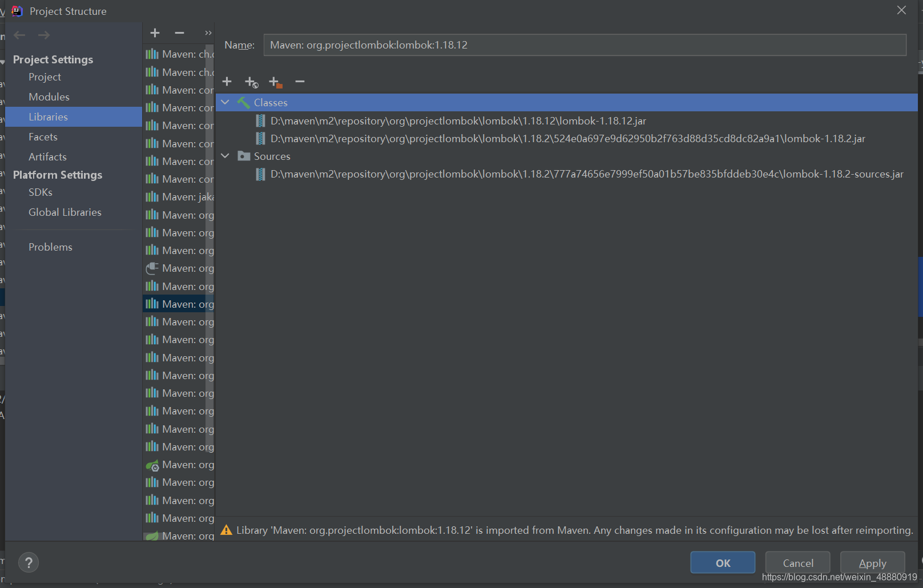Click jar icon of lombok-1.18.2-sources.jar
The width and height of the screenshot is (923, 588).
(x=260, y=174)
